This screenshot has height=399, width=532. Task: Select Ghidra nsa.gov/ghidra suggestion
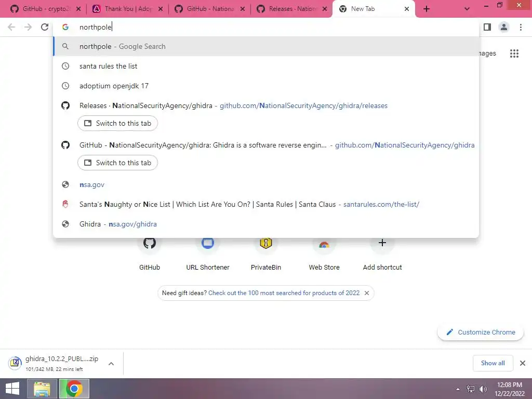(266, 224)
